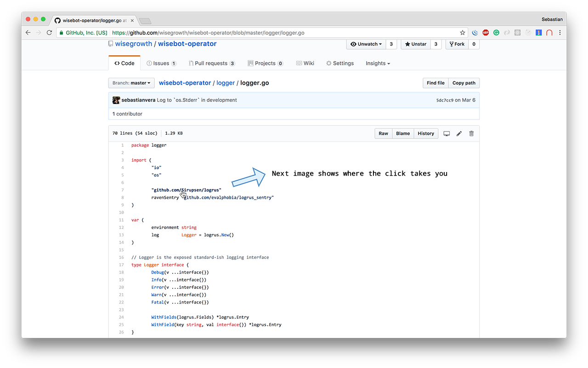Reload the page with the refresh icon

(x=50, y=33)
